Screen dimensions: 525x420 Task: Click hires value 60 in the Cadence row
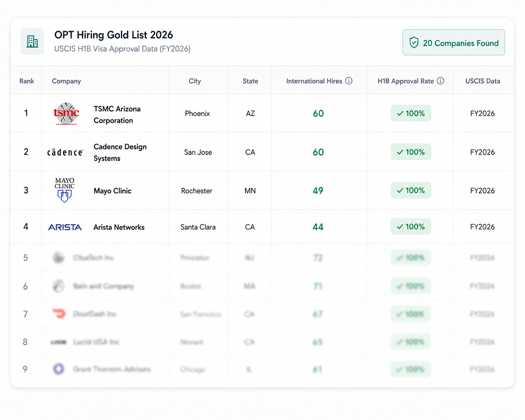tap(318, 152)
